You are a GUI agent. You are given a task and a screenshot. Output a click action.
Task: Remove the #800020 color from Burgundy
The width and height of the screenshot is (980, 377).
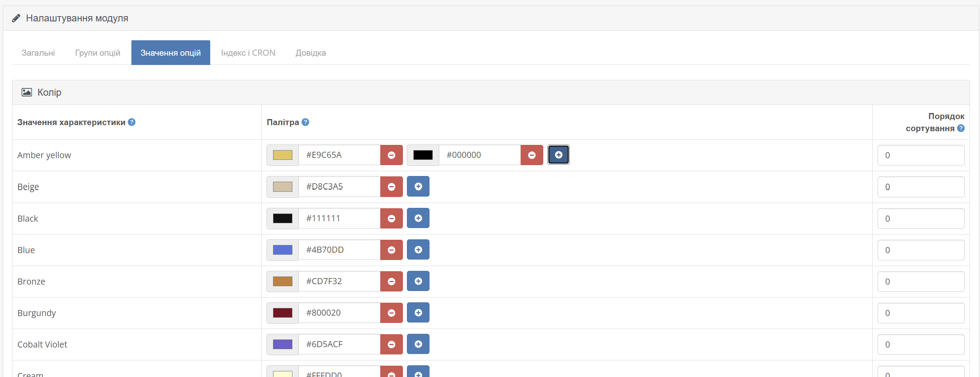(391, 313)
